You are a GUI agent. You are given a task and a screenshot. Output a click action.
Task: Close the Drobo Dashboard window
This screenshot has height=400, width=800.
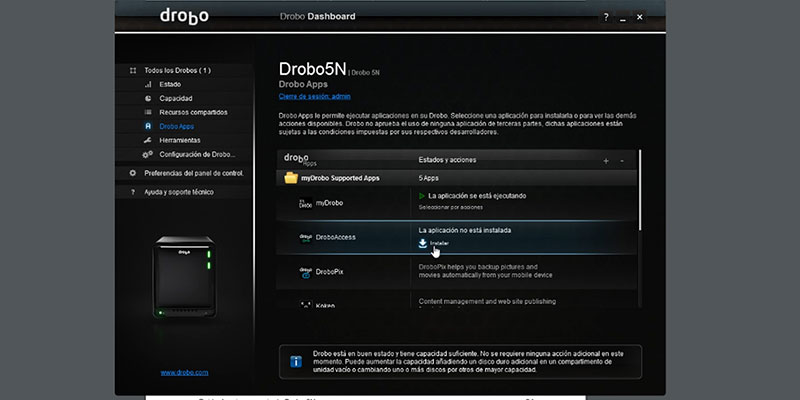pyautogui.click(x=639, y=17)
